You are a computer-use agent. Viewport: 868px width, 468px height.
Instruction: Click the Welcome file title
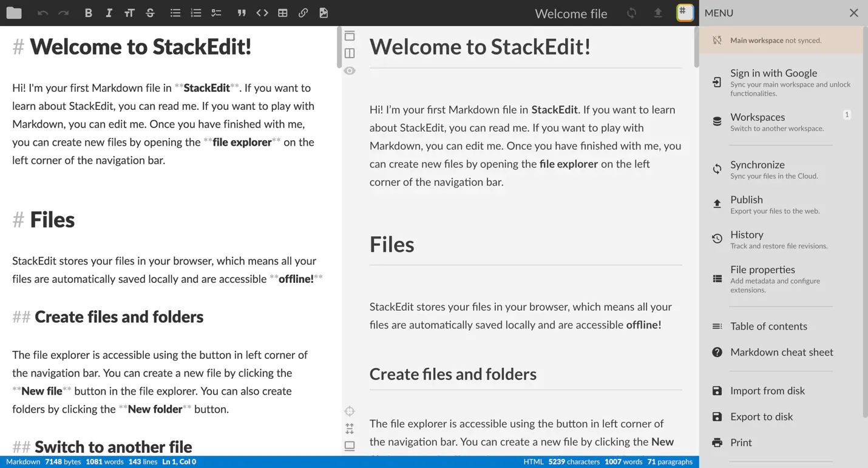click(571, 13)
